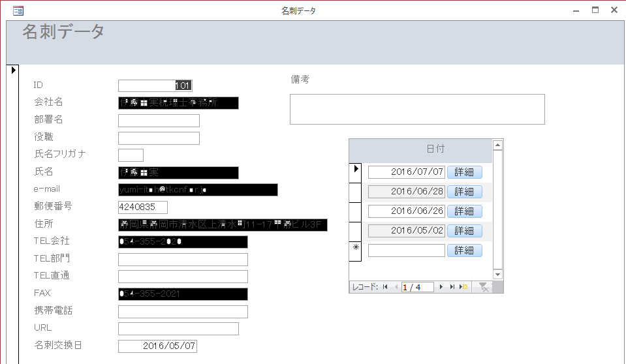Go to first record in subform navigator
626x364 pixels.
(385, 287)
